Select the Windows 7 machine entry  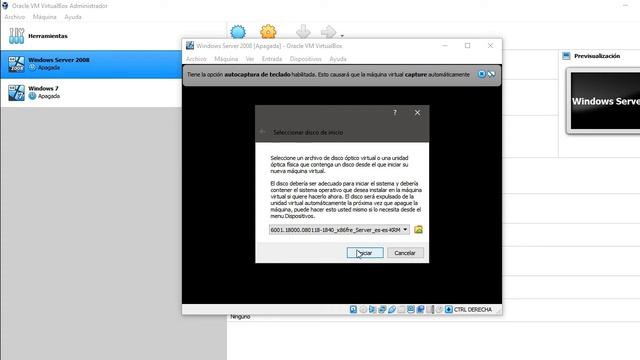coord(91,92)
